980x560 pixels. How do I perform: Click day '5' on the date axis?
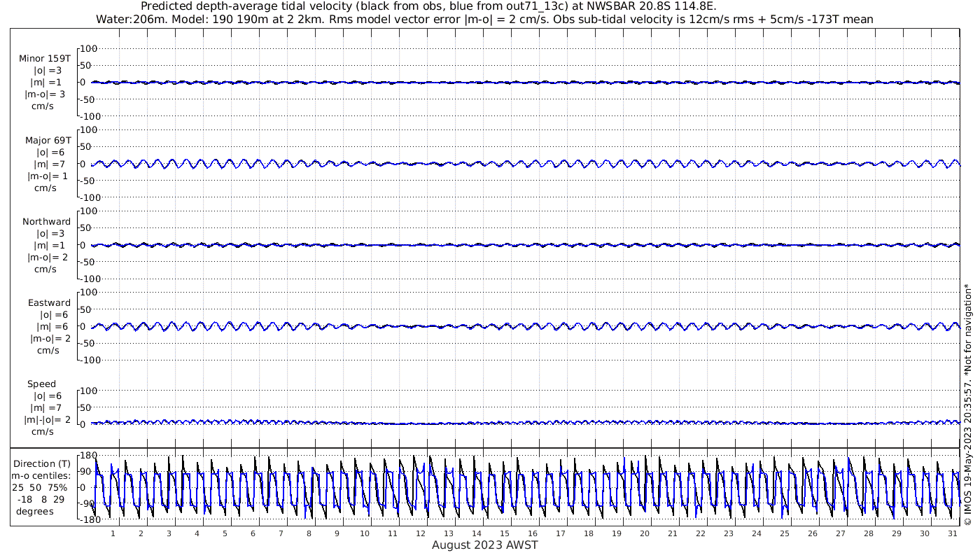click(225, 533)
